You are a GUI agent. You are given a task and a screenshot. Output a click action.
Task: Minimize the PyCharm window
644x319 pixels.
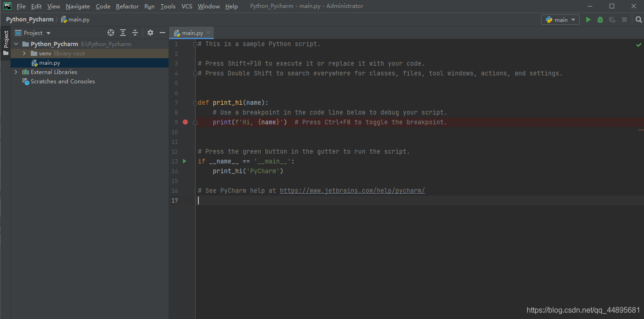coord(590,6)
